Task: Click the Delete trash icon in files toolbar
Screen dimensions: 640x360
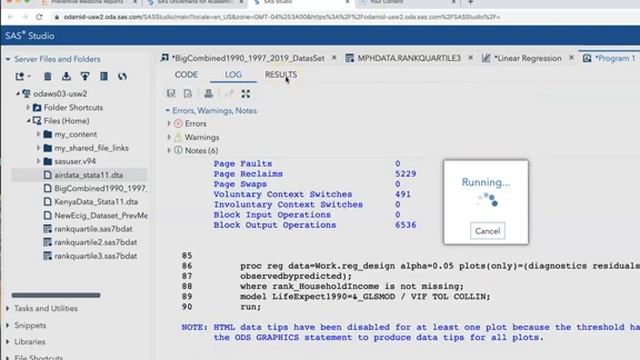Action: pos(48,76)
